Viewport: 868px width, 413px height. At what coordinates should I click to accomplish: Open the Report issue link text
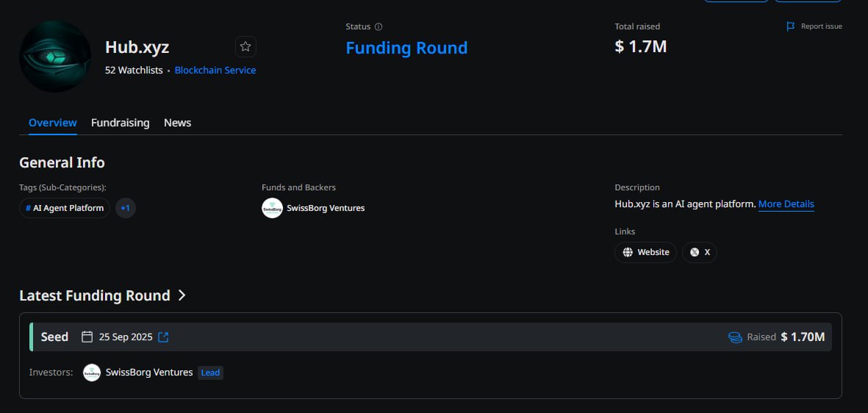tap(822, 26)
